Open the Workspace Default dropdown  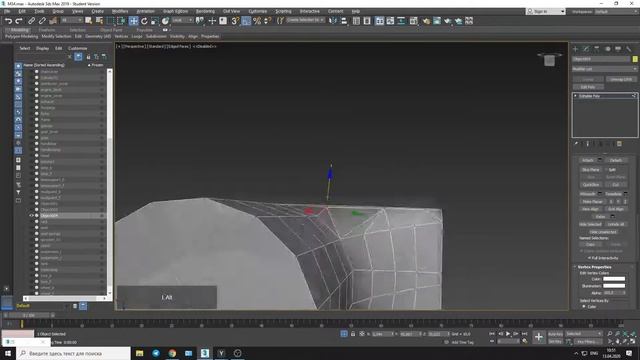tap(616, 11)
